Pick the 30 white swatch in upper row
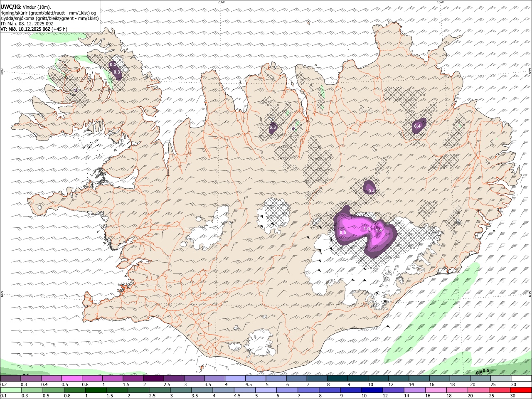 (522, 378)
